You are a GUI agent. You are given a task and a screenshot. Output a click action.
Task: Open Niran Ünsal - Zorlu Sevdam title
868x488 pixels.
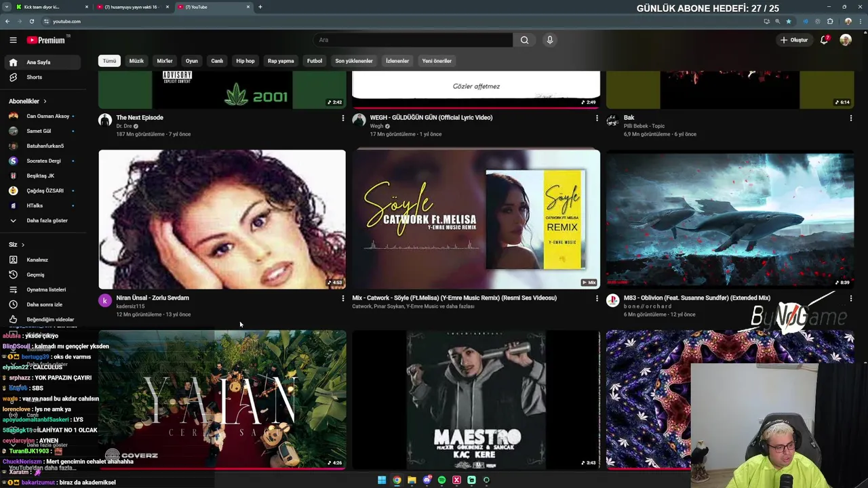coord(153,298)
